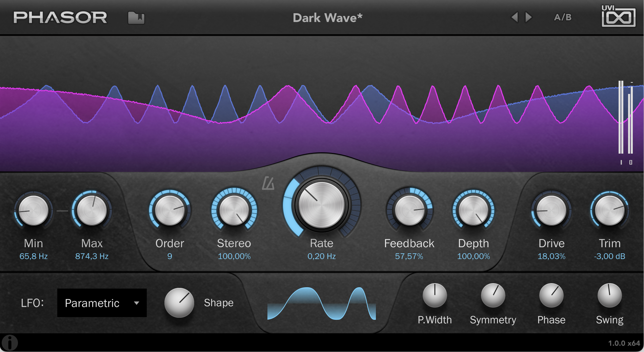This screenshot has width=644, height=352.
Task: Click the UVI logo icon
Action: [618, 16]
